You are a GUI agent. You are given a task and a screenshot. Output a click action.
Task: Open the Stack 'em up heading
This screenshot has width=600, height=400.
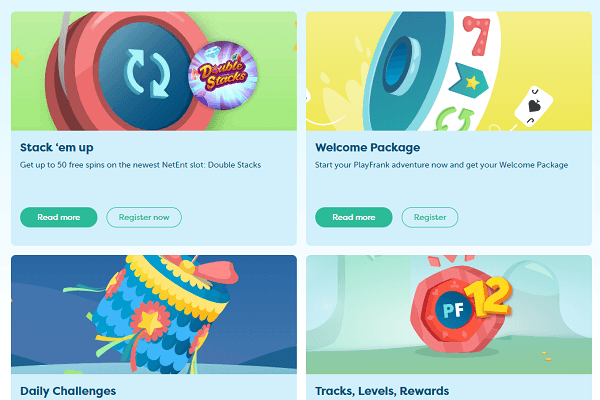(x=57, y=147)
